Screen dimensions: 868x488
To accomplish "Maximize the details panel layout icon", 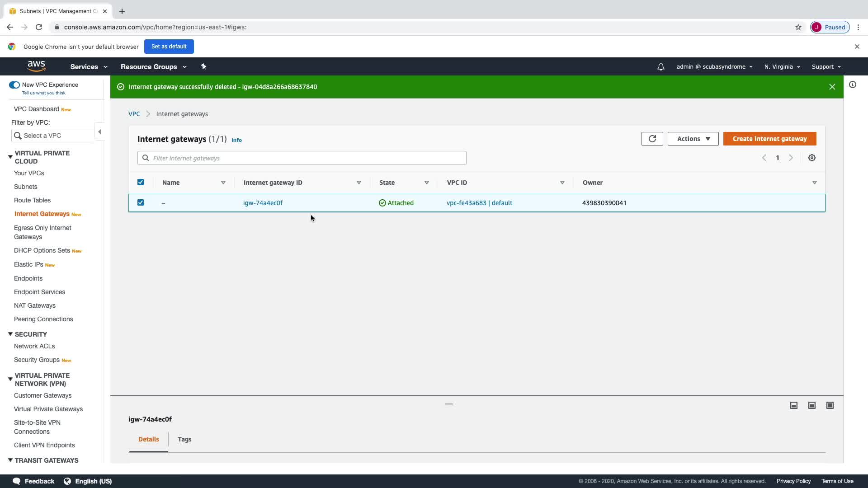I will pos(830,405).
